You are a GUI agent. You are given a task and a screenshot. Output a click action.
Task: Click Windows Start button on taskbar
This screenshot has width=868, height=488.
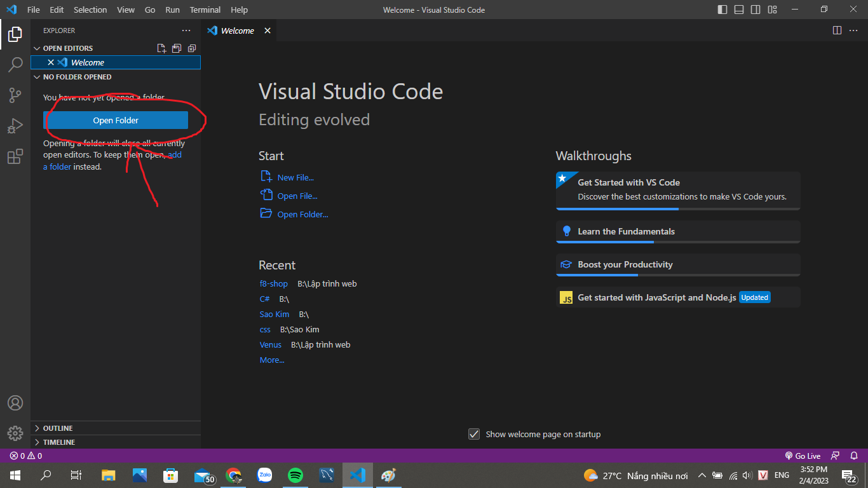(x=15, y=475)
